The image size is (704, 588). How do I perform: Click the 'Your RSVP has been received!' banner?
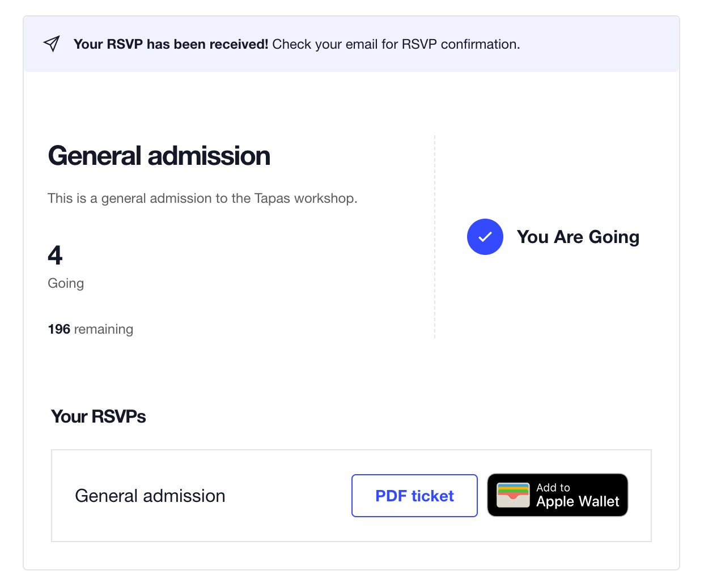351,44
